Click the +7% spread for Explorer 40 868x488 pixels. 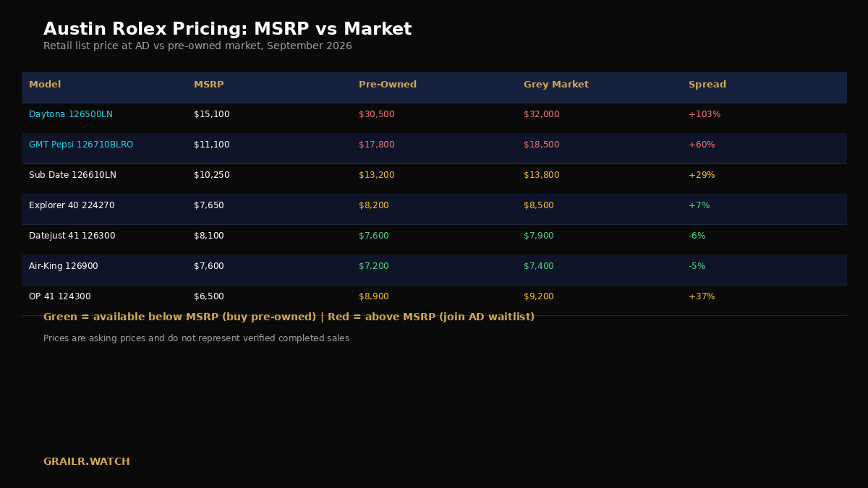(699, 205)
